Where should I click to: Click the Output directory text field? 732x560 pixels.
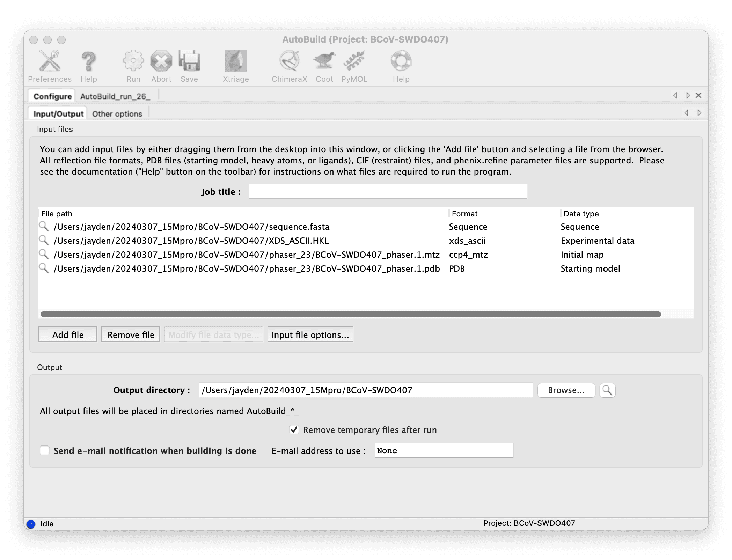pos(366,390)
